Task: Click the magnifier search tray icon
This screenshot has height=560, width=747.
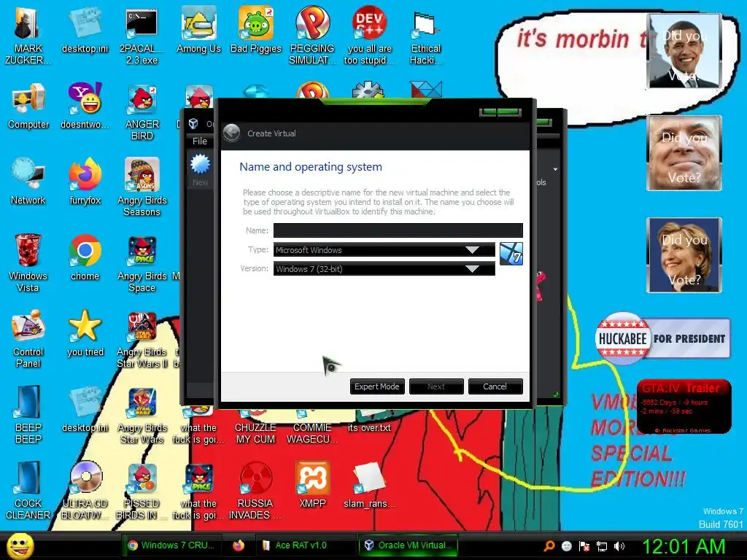Action: click(x=549, y=545)
